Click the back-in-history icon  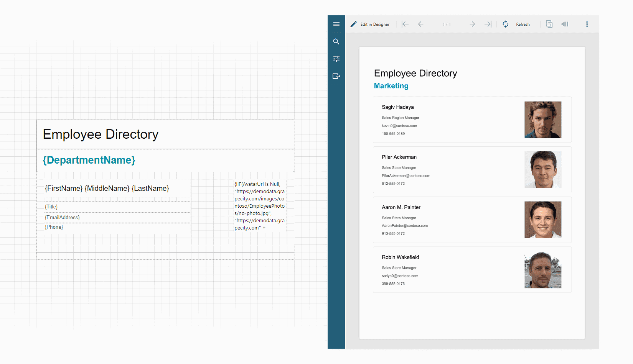point(565,24)
